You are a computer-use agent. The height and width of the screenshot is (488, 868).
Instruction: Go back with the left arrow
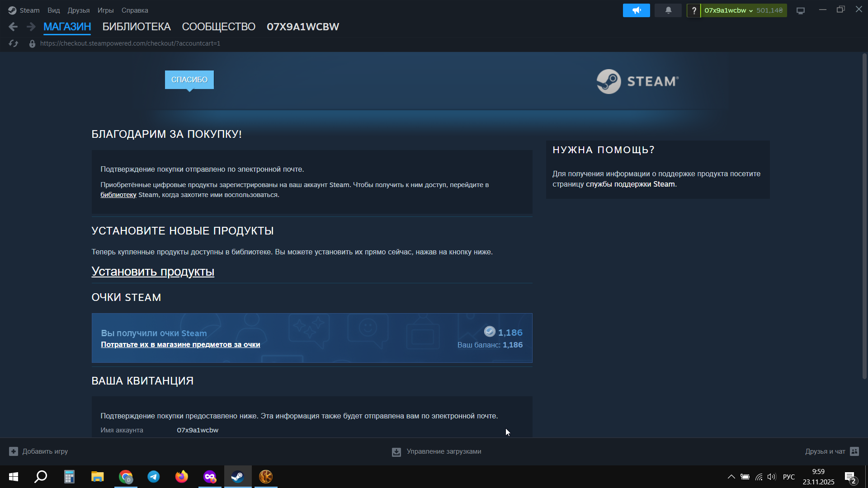(x=13, y=27)
